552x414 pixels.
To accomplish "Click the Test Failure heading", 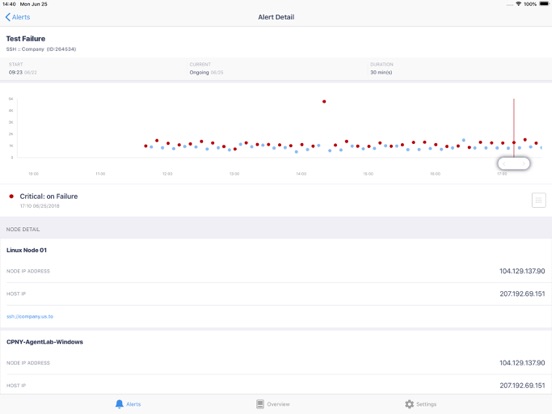I will 26,39.
